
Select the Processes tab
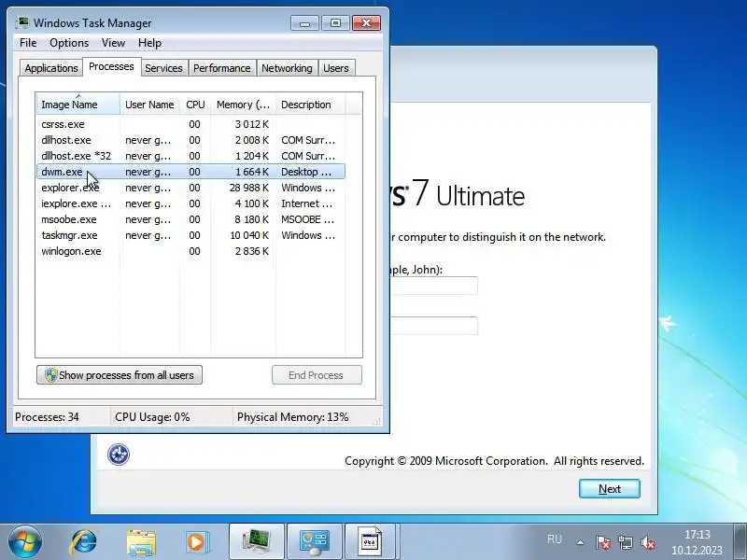tap(111, 66)
